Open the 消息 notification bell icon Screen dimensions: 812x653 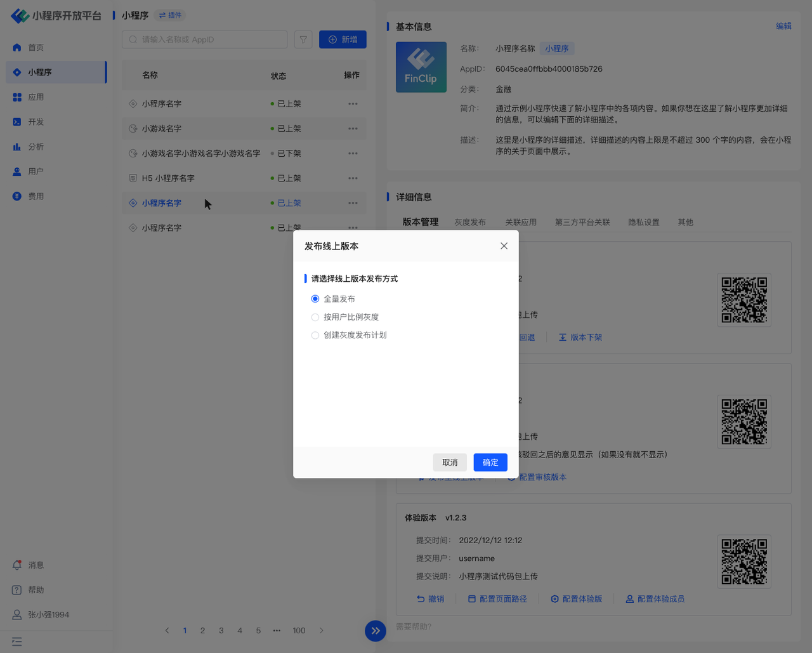point(17,565)
